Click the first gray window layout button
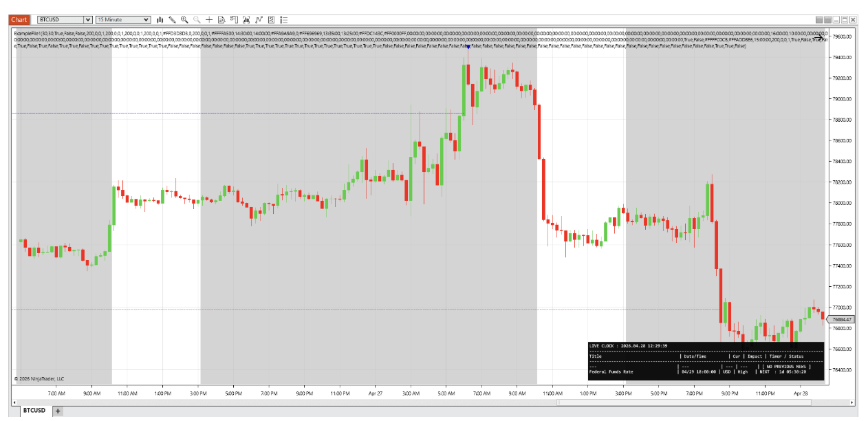This screenshot has height=421, width=868. [818, 20]
